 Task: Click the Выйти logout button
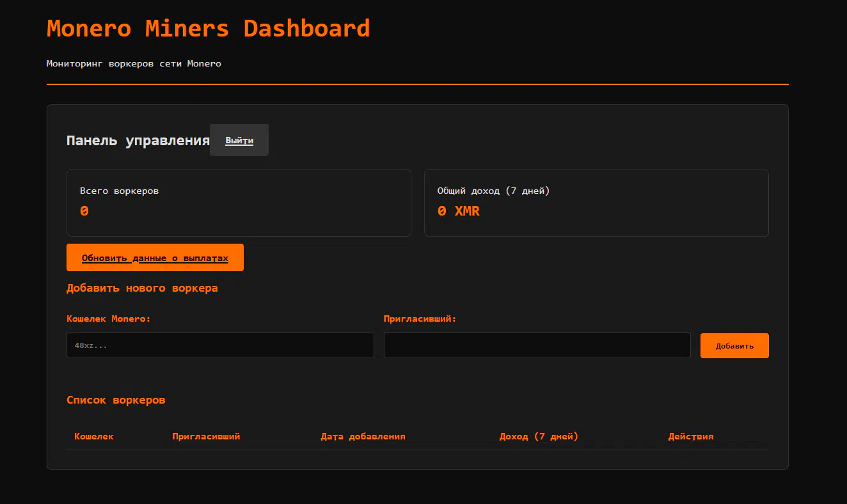click(x=239, y=140)
